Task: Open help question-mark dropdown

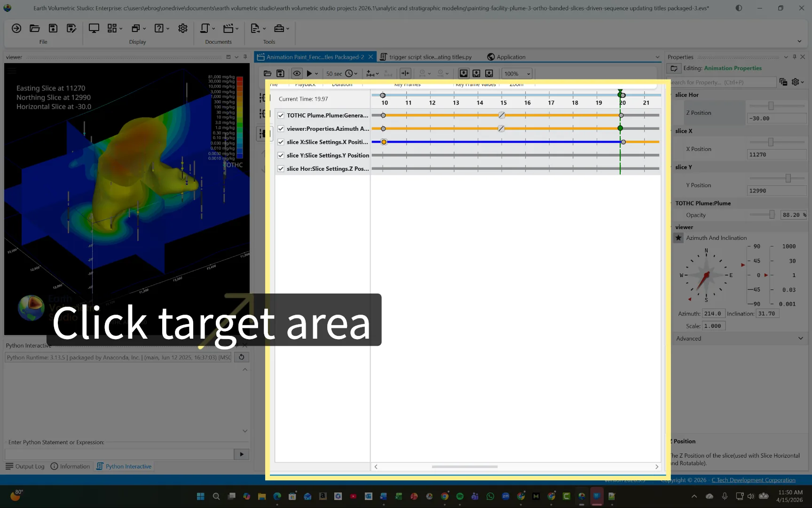Action: tap(162, 29)
